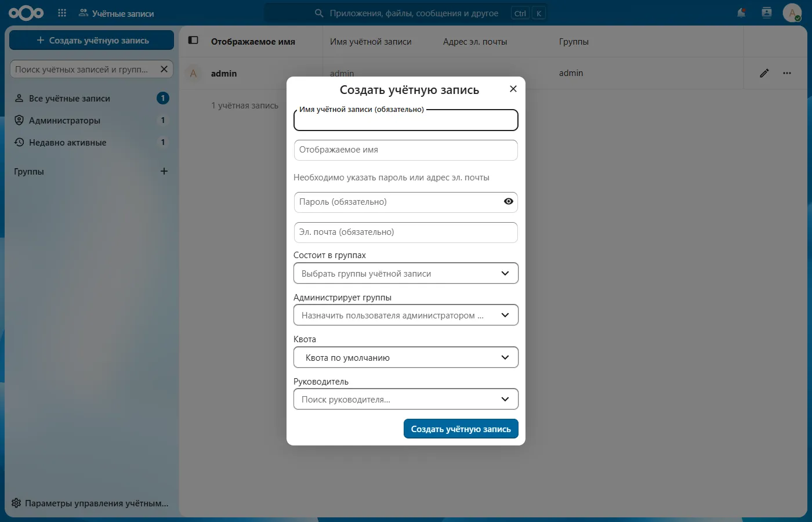Click the bold admin display name
Viewport: 812px width, 522px height.
tap(224, 73)
